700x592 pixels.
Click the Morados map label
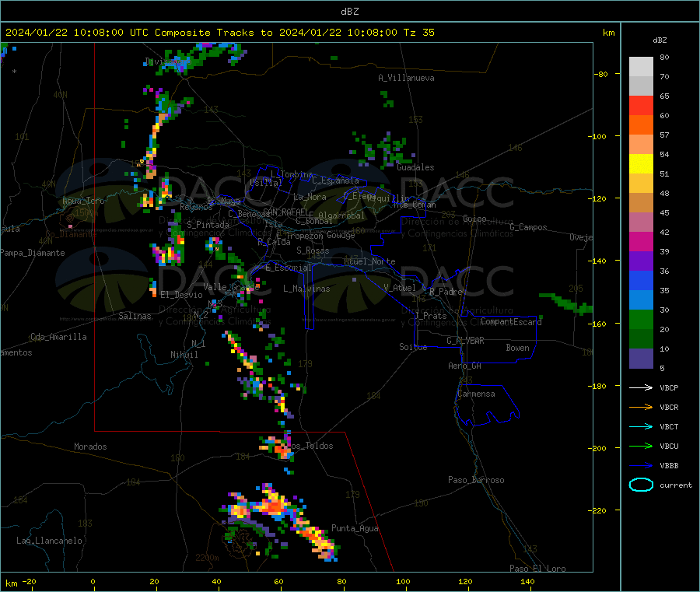[90, 447]
